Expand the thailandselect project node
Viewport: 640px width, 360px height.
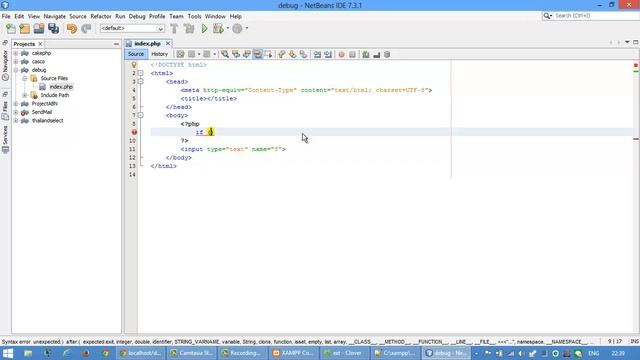tap(16, 121)
